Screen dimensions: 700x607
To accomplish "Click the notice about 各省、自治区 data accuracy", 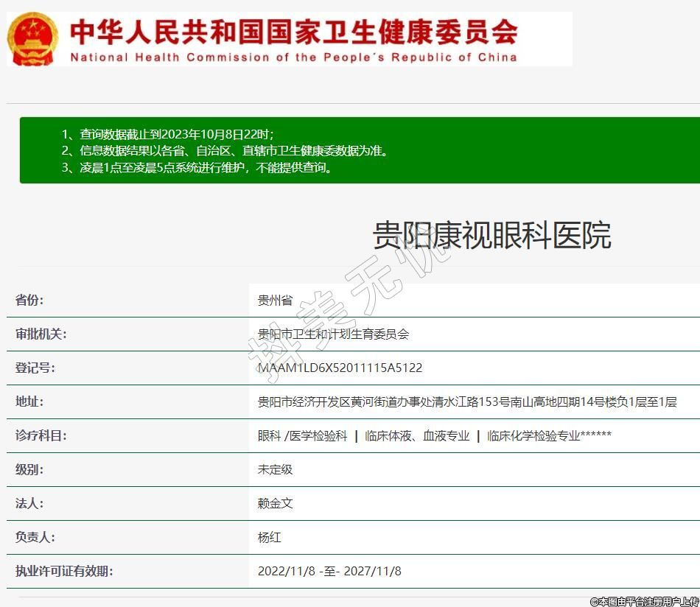I will click(234, 151).
